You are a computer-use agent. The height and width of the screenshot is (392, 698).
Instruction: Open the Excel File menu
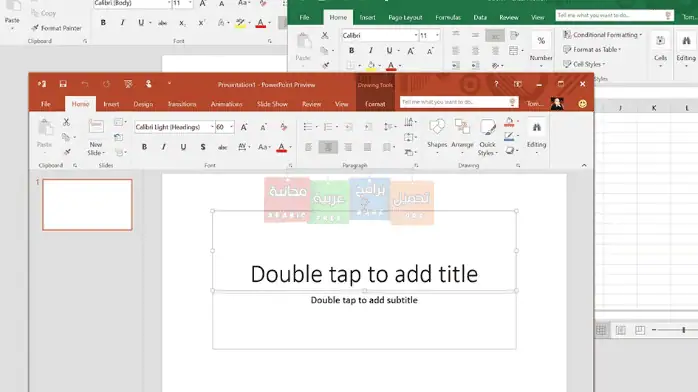coord(304,17)
